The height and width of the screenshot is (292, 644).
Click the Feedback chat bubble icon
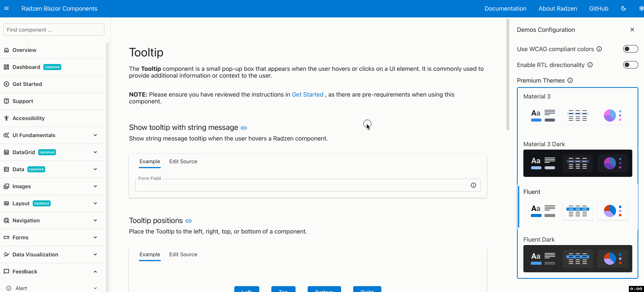pos(6,272)
